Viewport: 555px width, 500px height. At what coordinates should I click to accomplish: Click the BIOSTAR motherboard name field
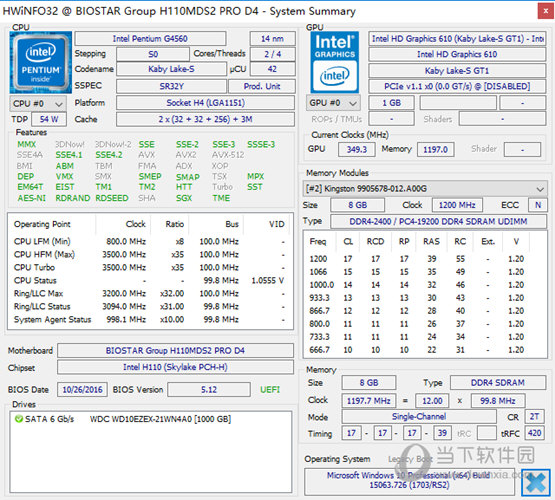[x=175, y=351]
